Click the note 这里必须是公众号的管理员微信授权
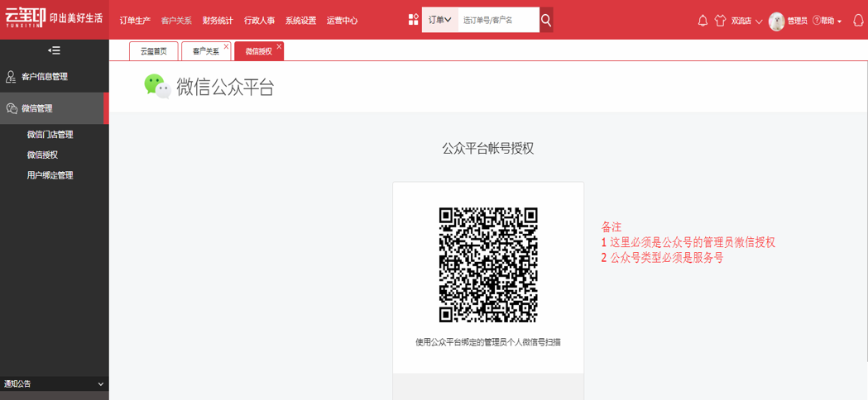868x400 pixels. click(692, 242)
